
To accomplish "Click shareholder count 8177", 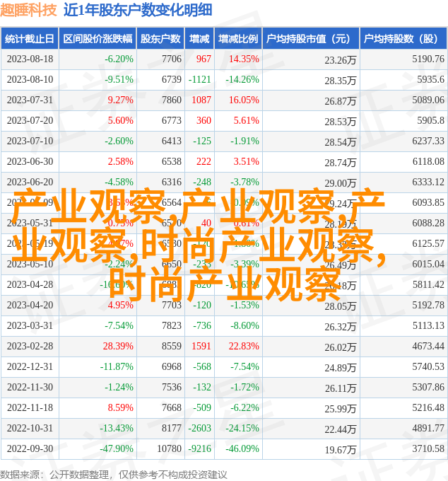I will (x=172, y=429).
